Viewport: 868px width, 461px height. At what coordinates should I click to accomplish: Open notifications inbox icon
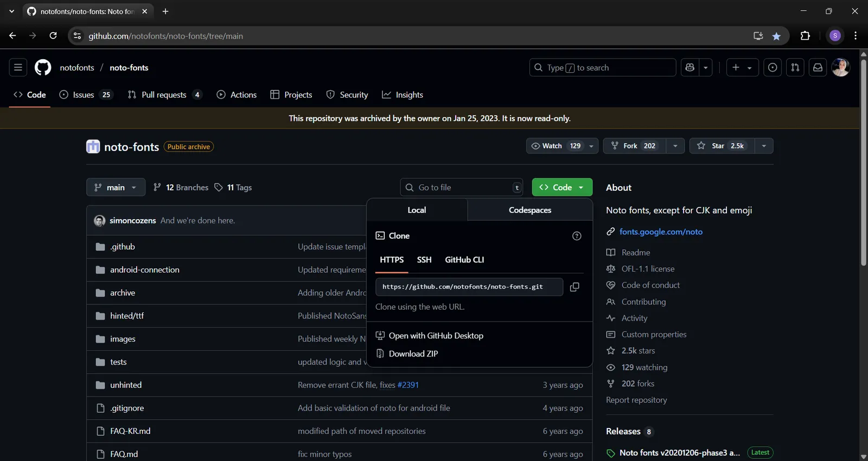pos(818,67)
